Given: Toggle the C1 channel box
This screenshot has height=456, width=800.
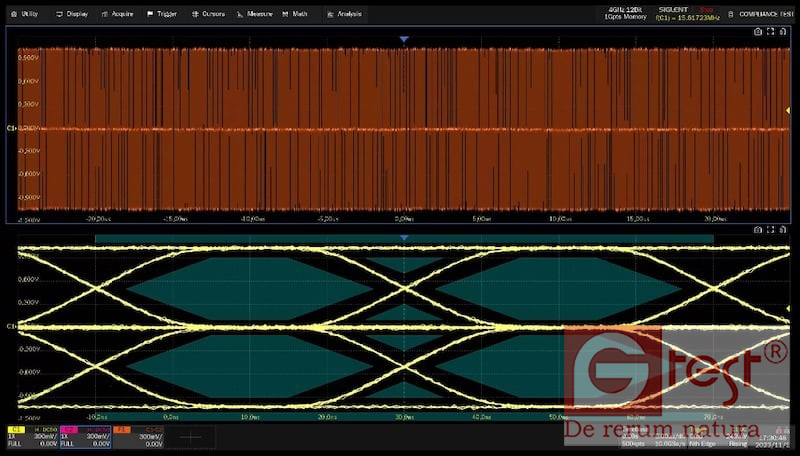Looking at the screenshot, I should (31, 436).
